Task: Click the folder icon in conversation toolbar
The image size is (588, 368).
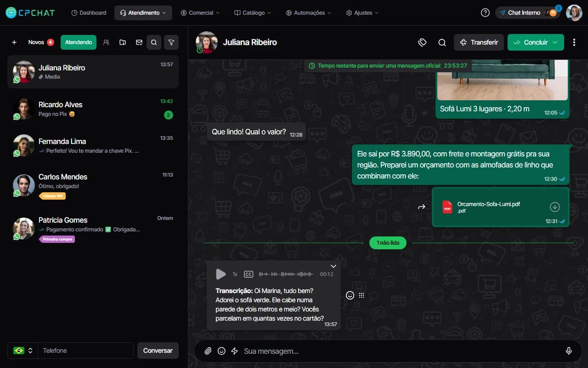Action: [123, 42]
